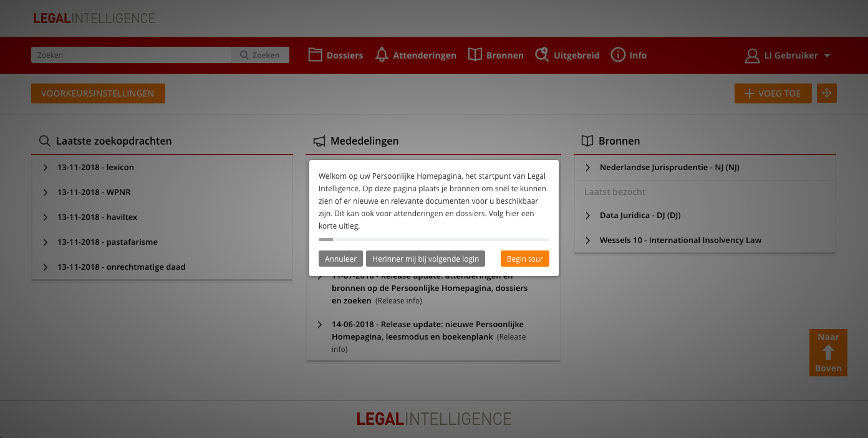Click inside the Zoeken search field
This screenshot has width=868, height=438.
click(x=131, y=55)
